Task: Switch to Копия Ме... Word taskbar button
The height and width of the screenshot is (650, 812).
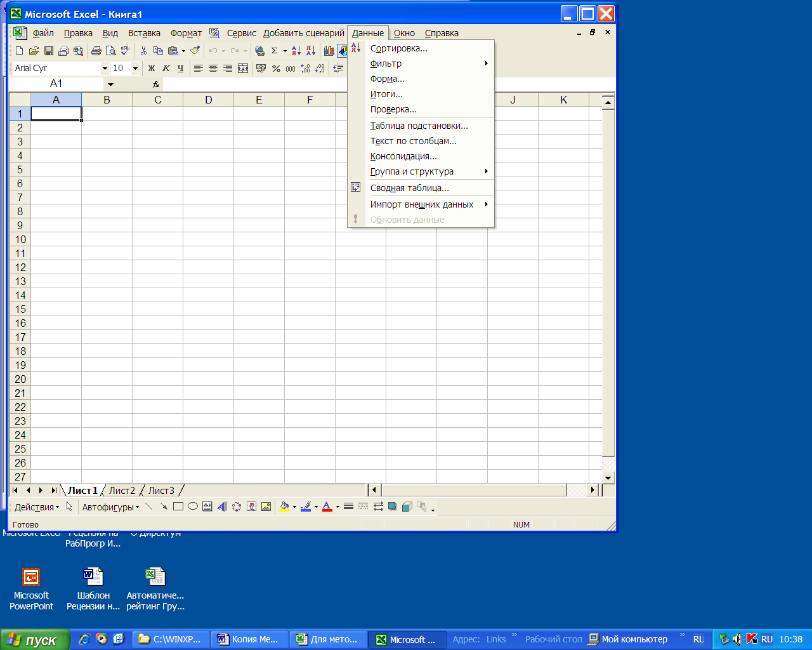Action: (250, 639)
